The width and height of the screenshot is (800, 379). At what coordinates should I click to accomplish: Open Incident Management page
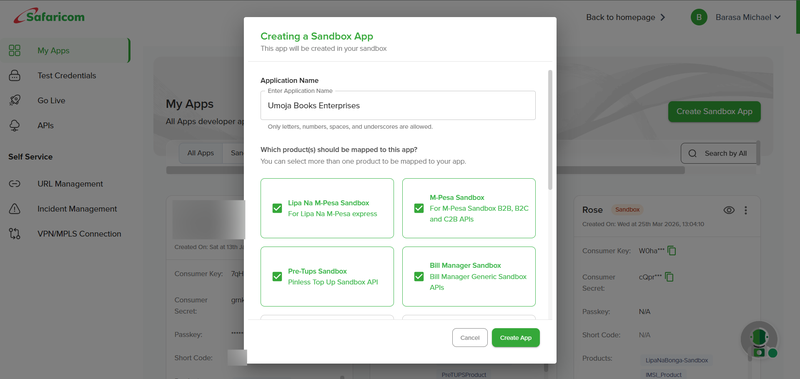click(x=77, y=209)
